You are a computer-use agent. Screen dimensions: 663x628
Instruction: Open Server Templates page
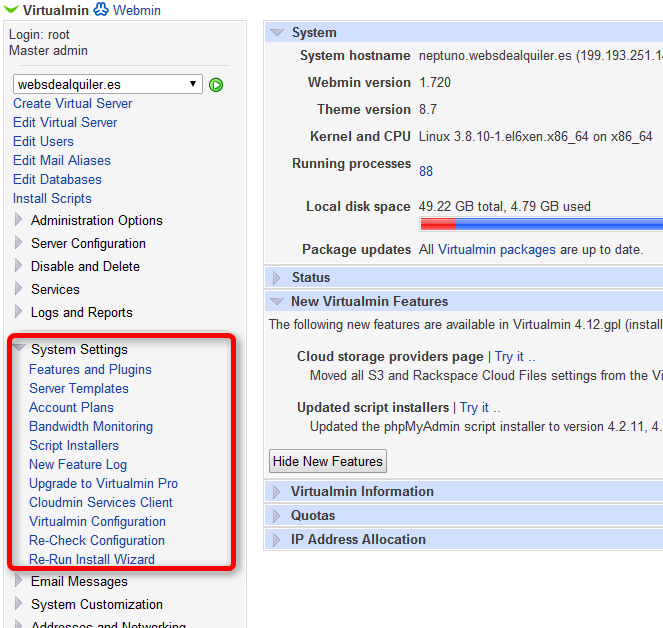[79, 388]
